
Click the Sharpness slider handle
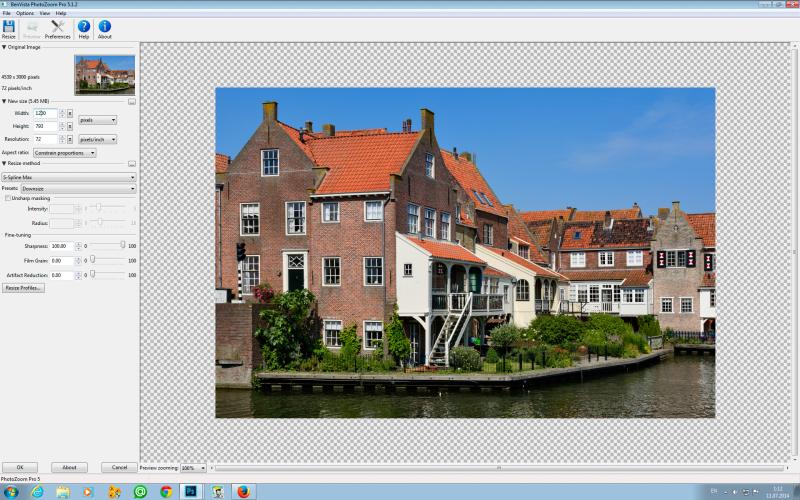coord(122,245)
